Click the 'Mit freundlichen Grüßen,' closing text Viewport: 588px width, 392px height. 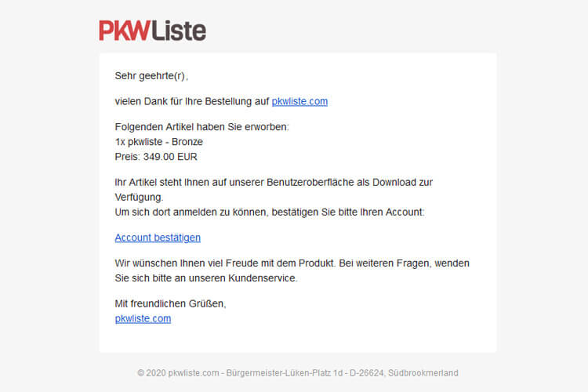171,303
